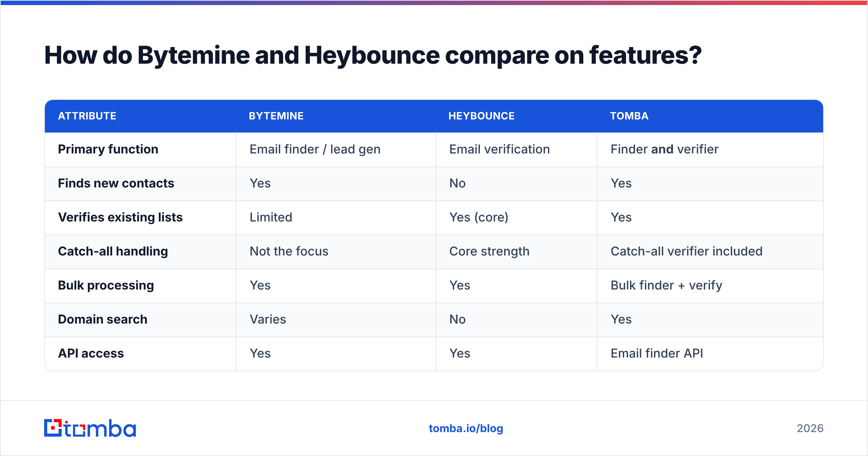This screenshot has width=868, height=456.
Task: Click the 'Varies' cell
Action: coord(268,319)
